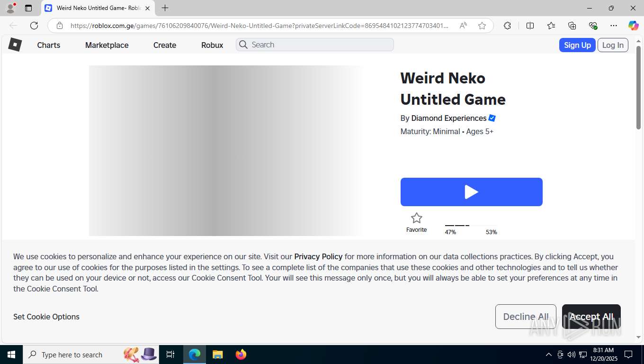This screenshot has width=644, height=364.
Task: Open Edge Settings and more menu
Action: click(x=614, y=26)
